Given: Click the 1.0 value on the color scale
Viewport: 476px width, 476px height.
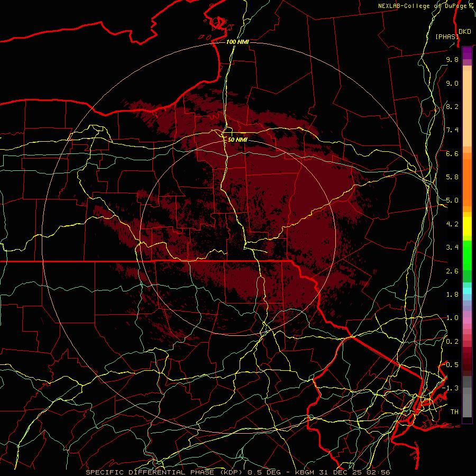Looking at the screenshot, I should click(x=452, y=318).
